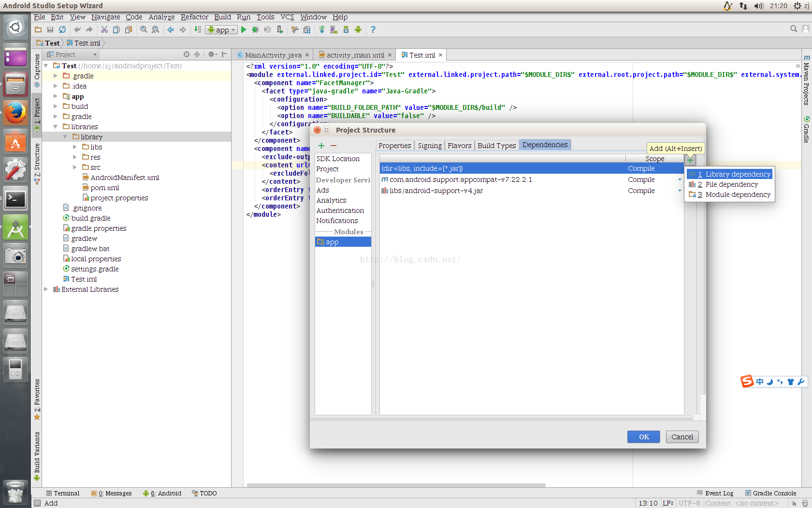The width and height of the screenshot is (812, 508).
Task: Click the Search Everywhere magnifier icon
Action: [x=794, y=29]
